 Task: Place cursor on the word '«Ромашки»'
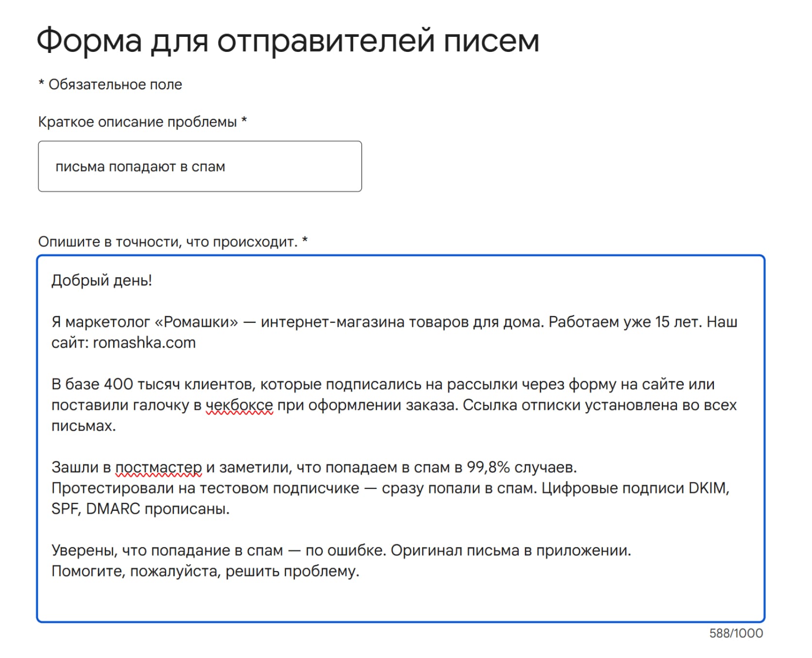click(x=197, y=322)
